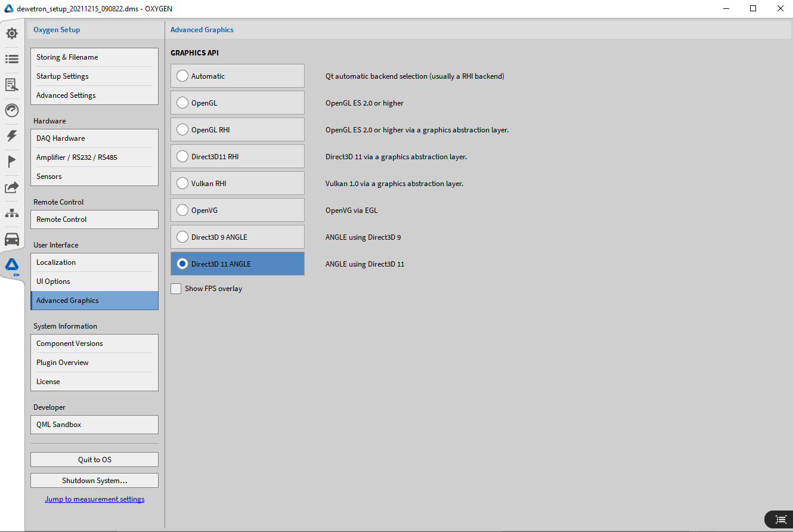The height and width of the screenshot is (532, 793).
Task: Select the Automatic graphics API option
Action: pyautogui.click(x=182, y=76)
